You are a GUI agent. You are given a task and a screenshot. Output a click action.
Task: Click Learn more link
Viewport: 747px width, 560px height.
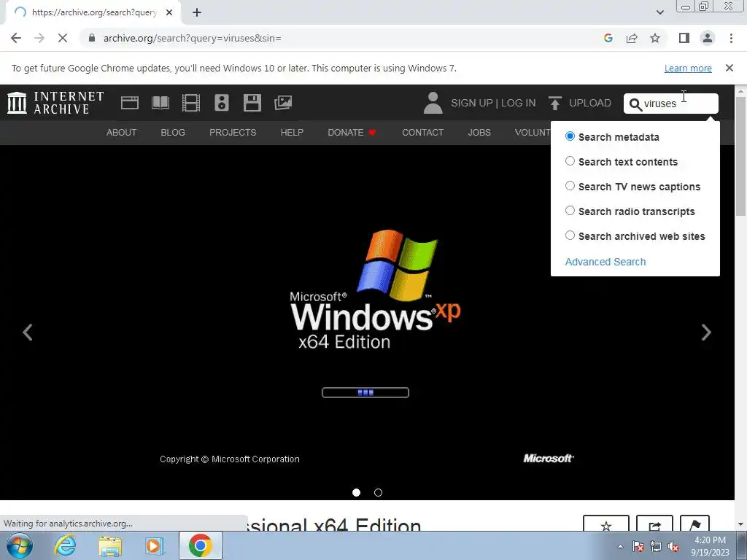[688, 68]
